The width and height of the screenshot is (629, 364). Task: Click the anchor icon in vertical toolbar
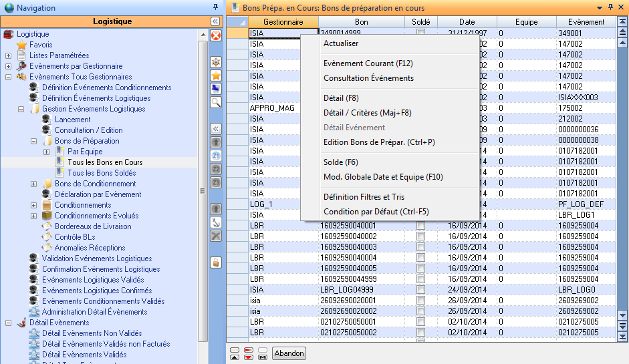click(216, 222)
